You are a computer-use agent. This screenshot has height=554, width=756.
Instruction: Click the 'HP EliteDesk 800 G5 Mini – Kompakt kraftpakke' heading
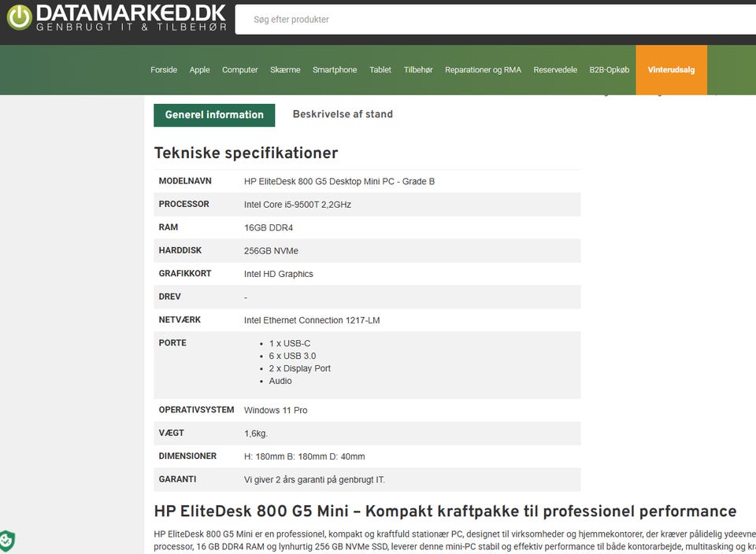(x=445, y=512)
